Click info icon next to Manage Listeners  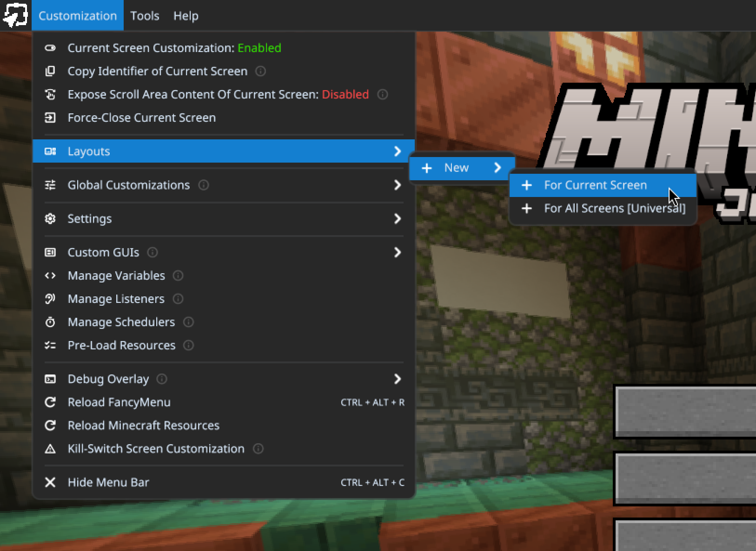click(178, 299)
